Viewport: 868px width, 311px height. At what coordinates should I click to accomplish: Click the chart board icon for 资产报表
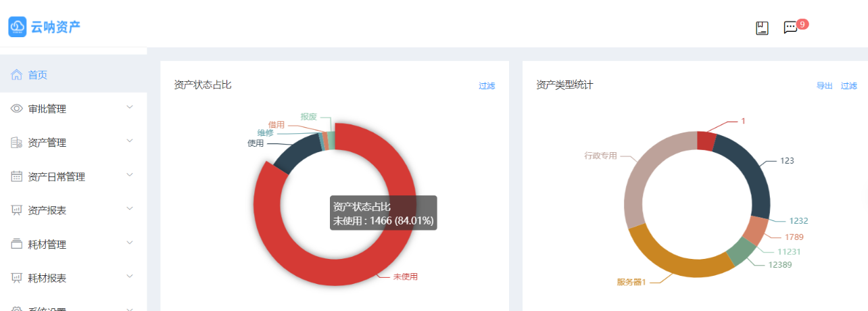click(x=17, y=210)
